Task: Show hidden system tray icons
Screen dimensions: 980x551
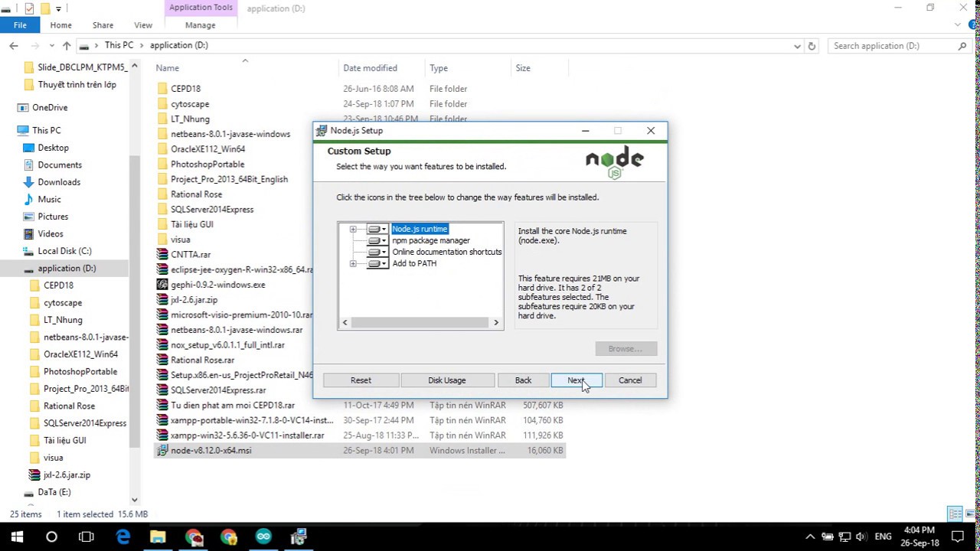Action: click(x=811, y=536)
